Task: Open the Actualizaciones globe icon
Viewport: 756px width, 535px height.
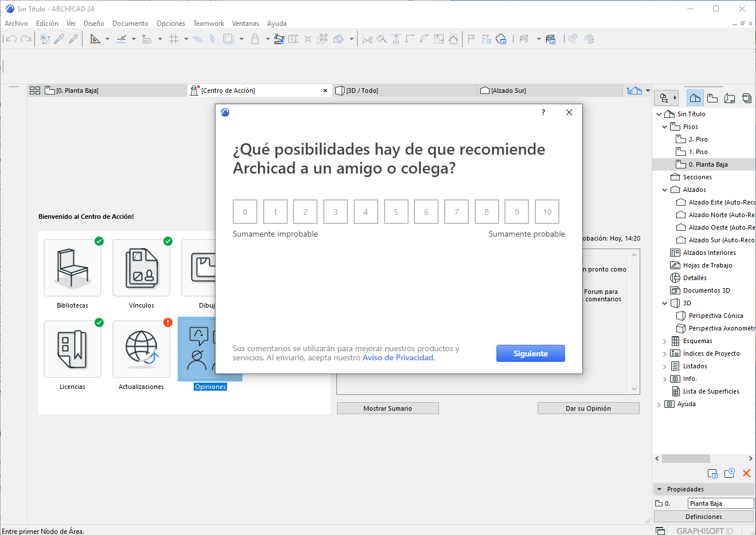Action: [141, 349]
